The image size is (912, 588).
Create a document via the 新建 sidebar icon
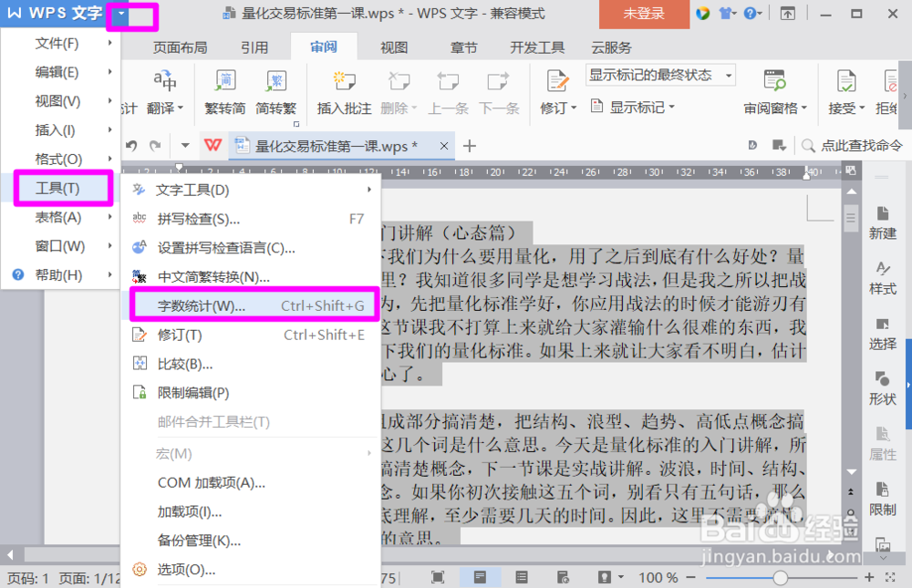882,222
